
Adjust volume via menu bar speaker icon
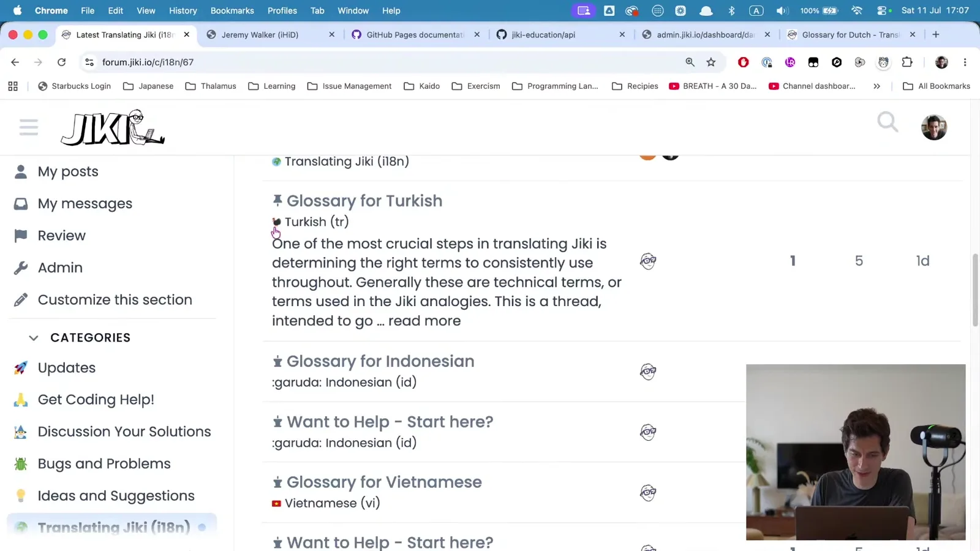point(782,10)
